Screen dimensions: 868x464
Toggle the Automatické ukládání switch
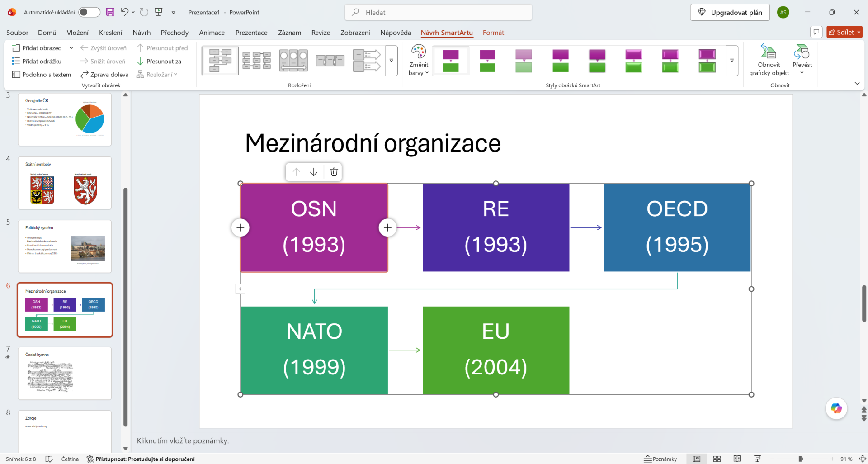point(89,12)
